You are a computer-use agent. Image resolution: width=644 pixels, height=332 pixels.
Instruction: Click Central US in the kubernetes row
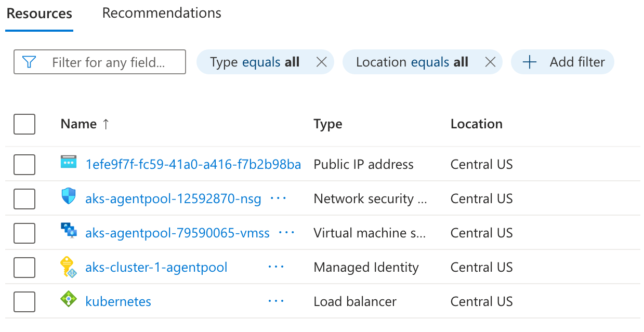point(482,301)
